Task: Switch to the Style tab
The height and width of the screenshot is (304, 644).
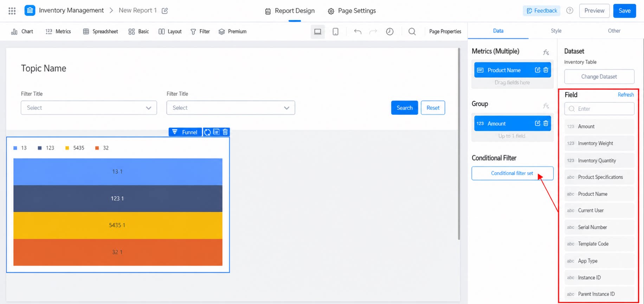Action: [556, 31]
